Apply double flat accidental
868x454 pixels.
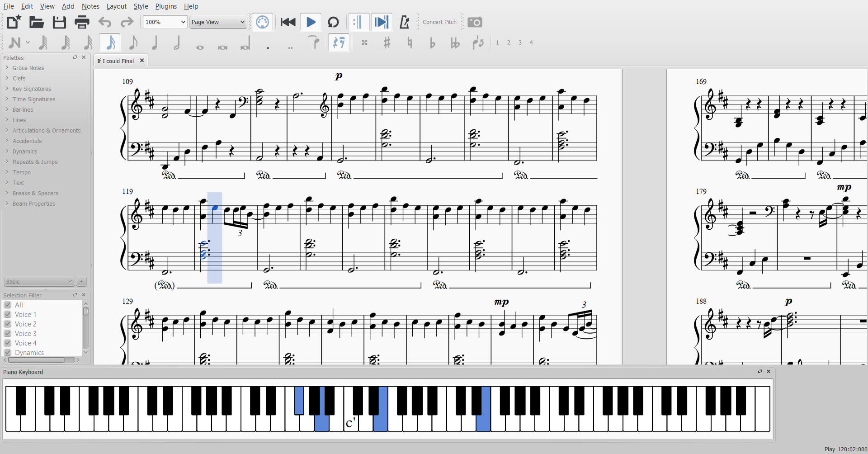(x=455, y=43)
